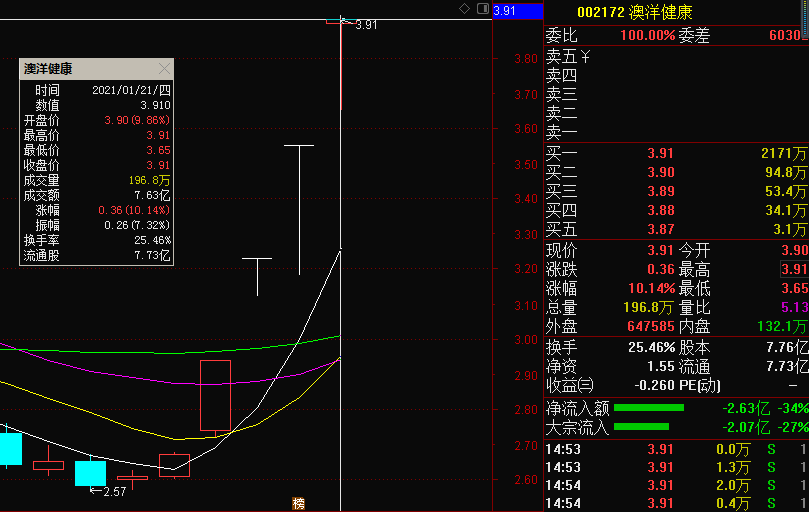Click the scrollbar at top right edge
Viewport: 809px width, 512px height.
805,10
